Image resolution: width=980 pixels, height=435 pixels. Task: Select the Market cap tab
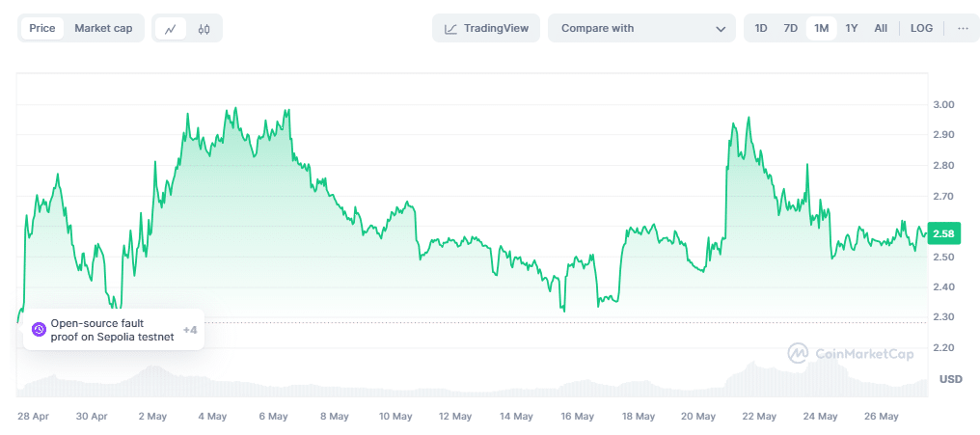coord(103,28)
